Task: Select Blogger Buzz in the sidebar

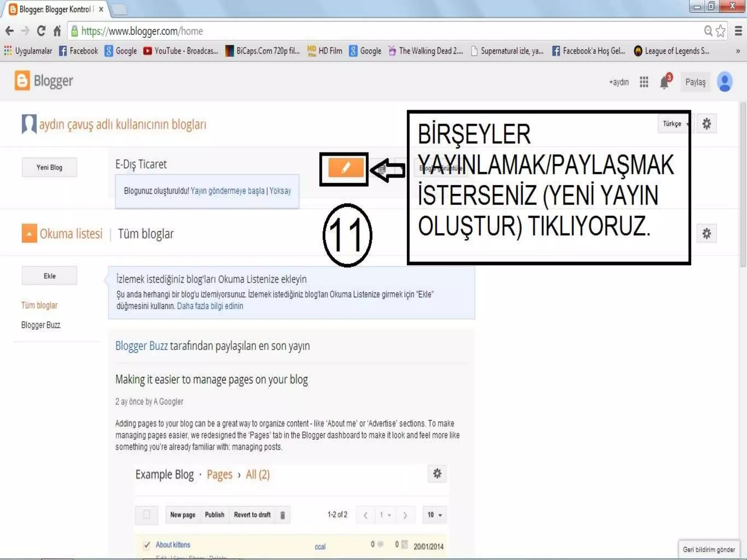Action: [x=41, y=325]
